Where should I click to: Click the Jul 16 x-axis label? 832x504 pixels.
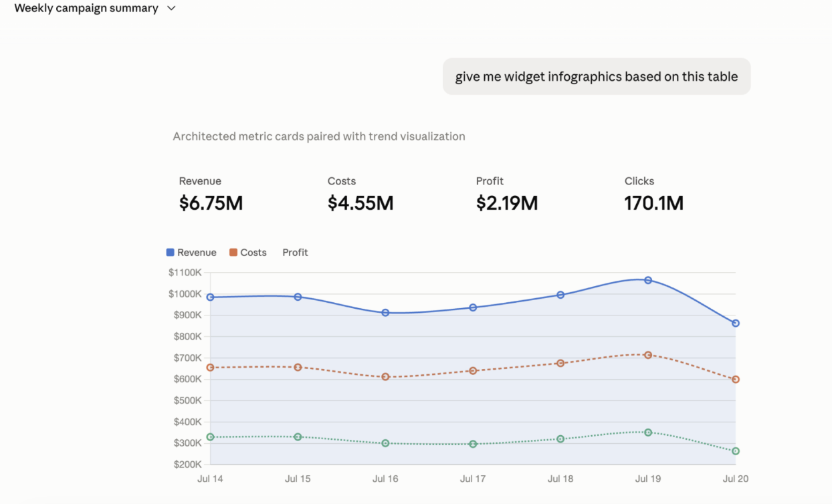385,479
